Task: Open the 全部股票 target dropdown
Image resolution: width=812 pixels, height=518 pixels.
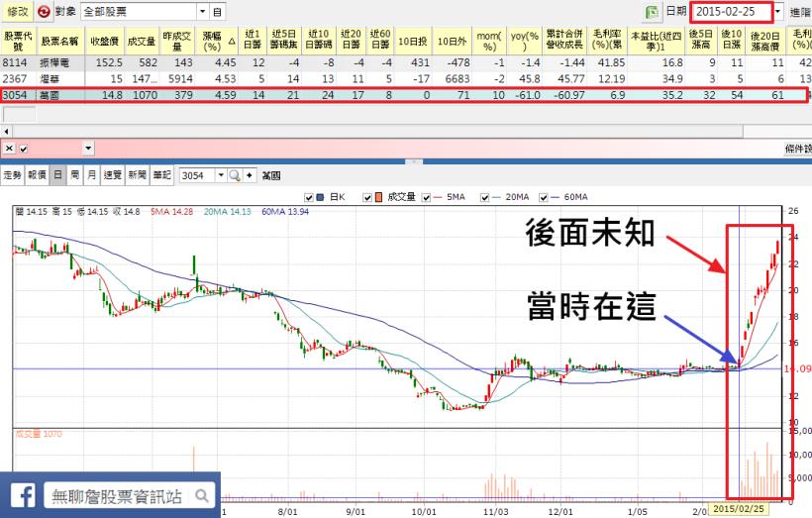Action: [x=203, y=12]
